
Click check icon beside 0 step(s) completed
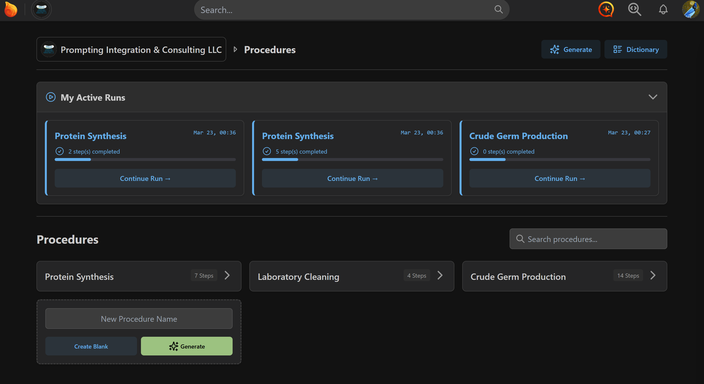[474, 151]
